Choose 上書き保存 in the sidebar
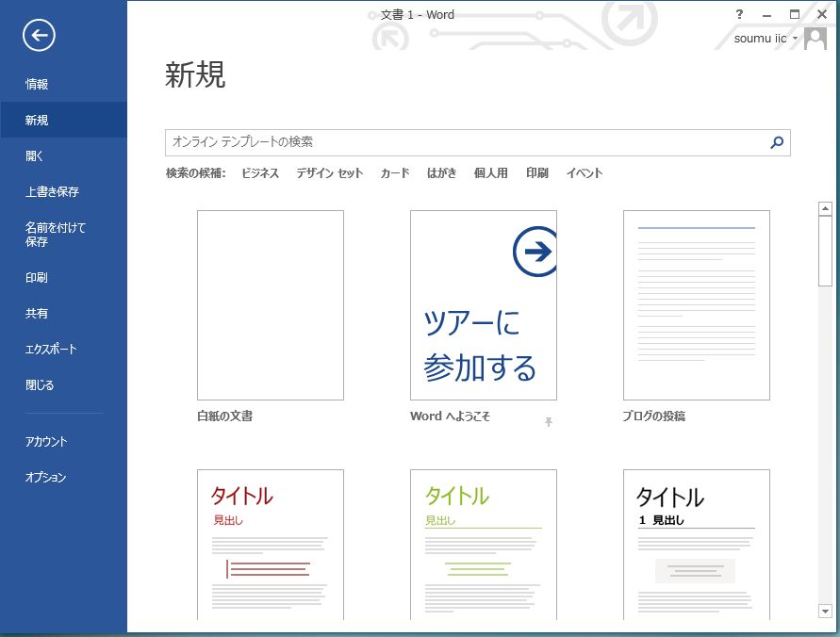 pyautogui.click(x=64, y=191)
